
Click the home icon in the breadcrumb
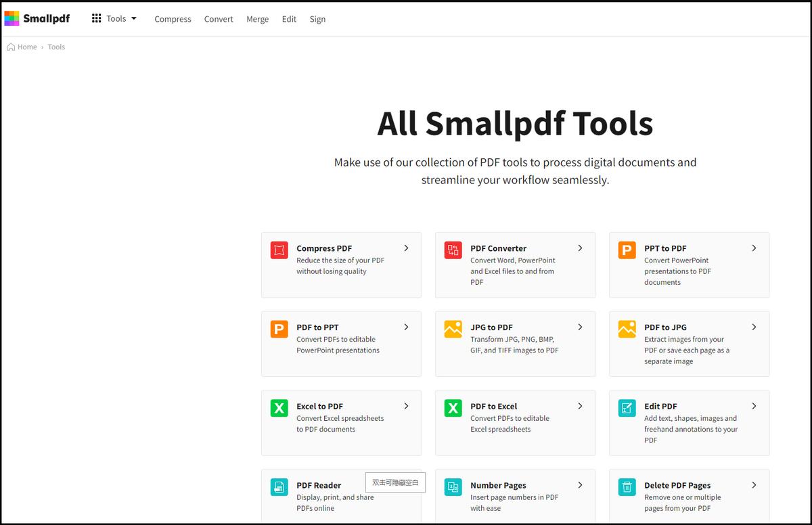pyautogui.click(x=11, y=47)
